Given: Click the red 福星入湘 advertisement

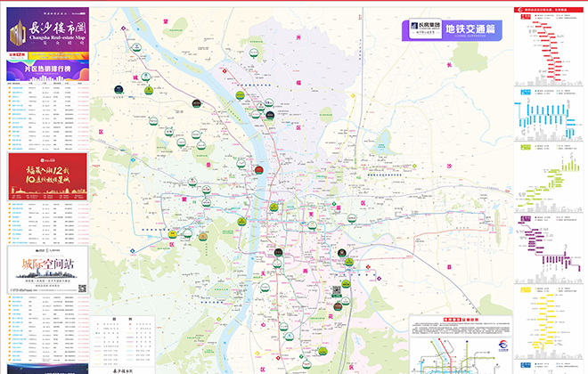Looking at the screenshot, I should pos(47,176).
